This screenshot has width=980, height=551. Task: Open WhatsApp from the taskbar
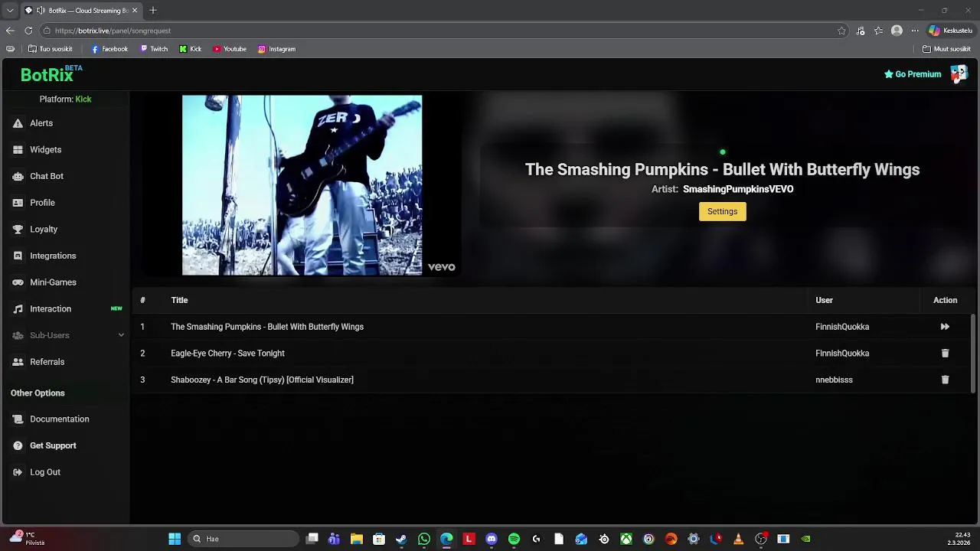click(424, 539)
